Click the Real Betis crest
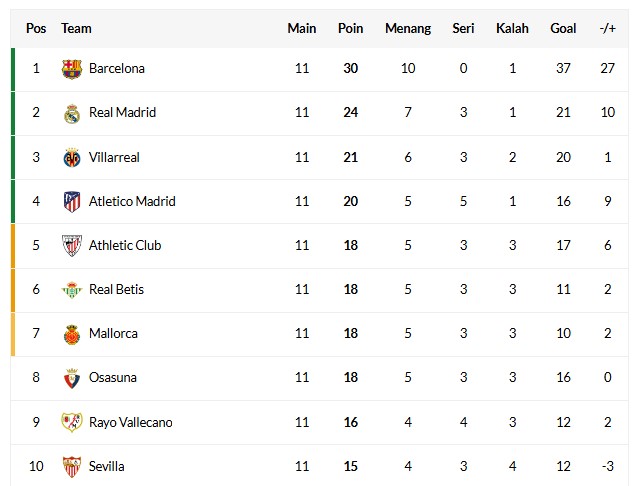Viewport: 639px width, 486px height. [x=72, y=290]
